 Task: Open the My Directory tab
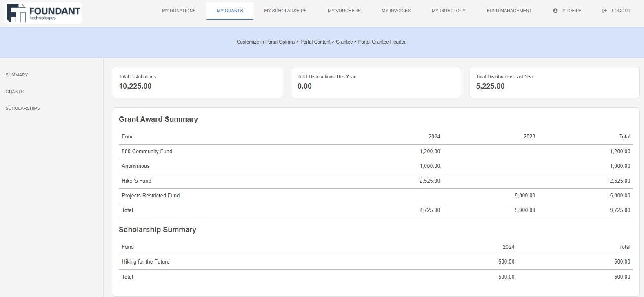coord(449,11)
